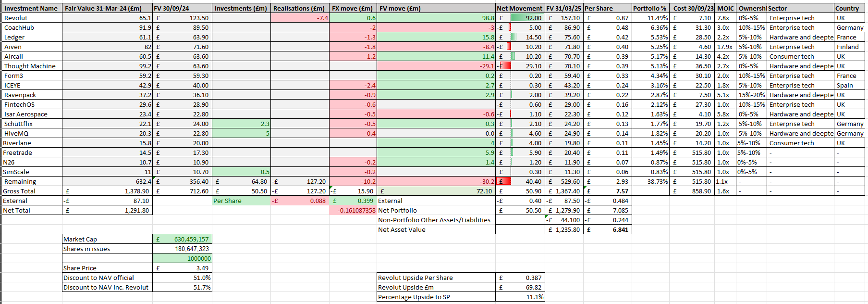Select the 'Isar Aerospace' name cell
Viewport: 868px width, 304px height.
point(32,114)
